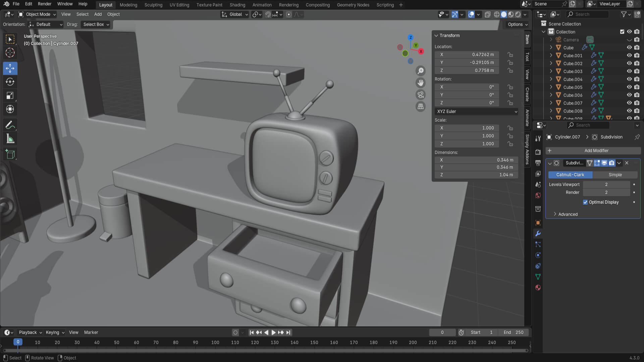Select the Move tool in toolbar
The image size is (644, 362).
click(10, 68)
